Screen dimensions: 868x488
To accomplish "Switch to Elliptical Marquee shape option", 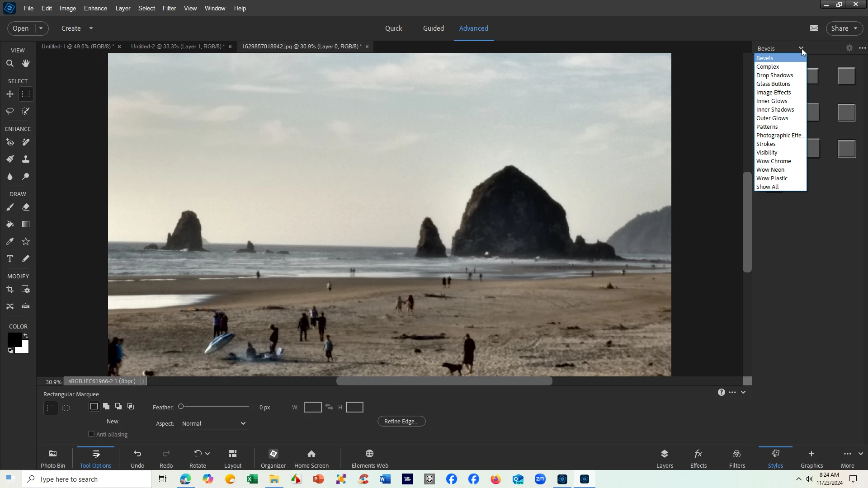I will tap(66, 408).
